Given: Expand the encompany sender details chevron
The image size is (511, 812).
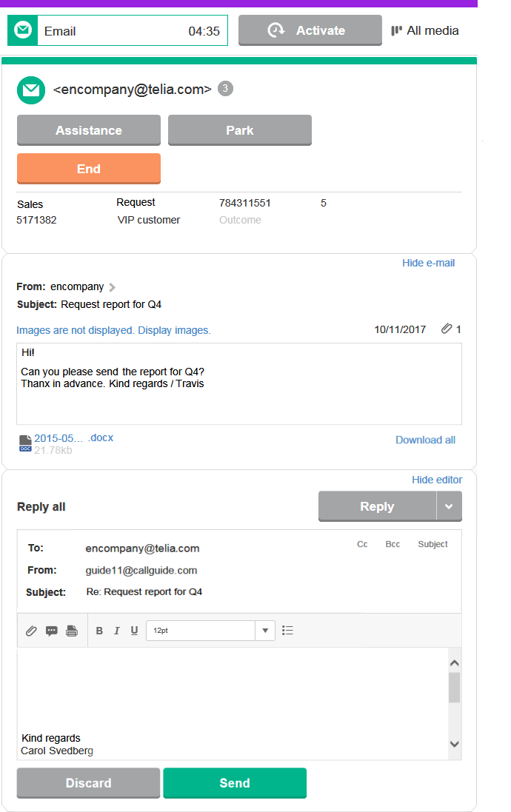Looking at the screenshot, I should (x=113, y=287).
